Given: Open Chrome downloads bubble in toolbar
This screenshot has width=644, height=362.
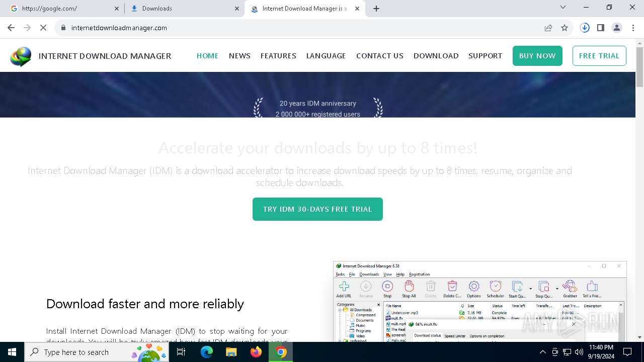Looking at the screenshot, I should [x=585, y=28].
